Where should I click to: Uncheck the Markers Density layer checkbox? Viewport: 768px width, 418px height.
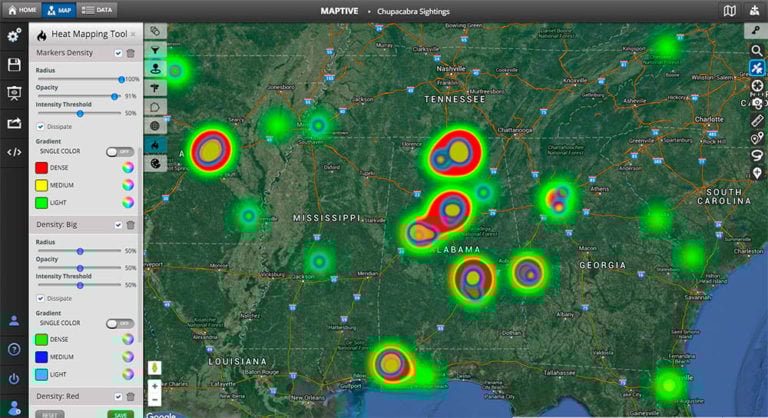118,53
